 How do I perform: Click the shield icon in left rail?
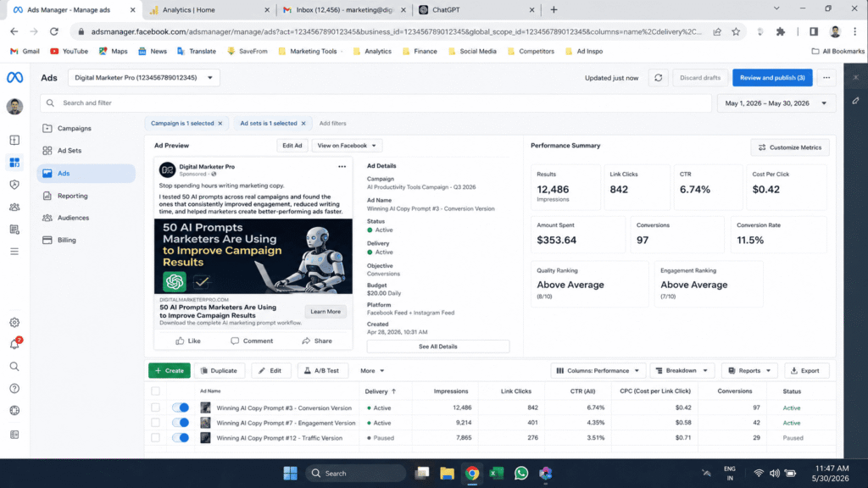click(14, 185)
